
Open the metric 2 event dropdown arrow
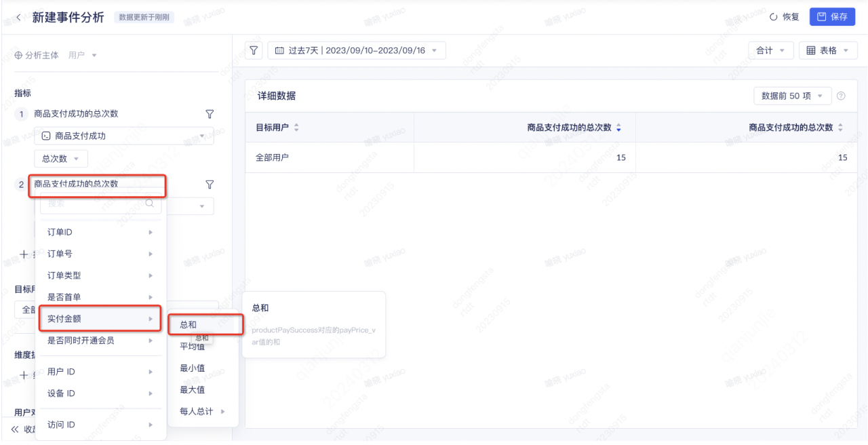202,206
